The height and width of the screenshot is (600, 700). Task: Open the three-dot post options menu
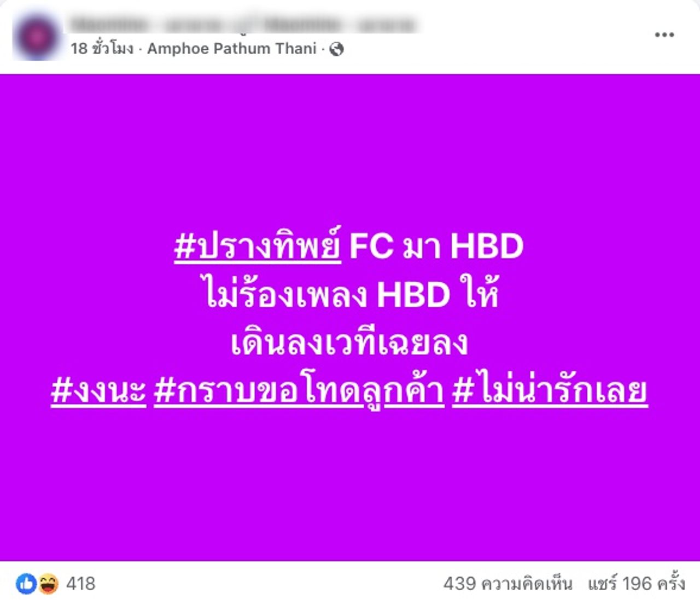tap(664, 34)
